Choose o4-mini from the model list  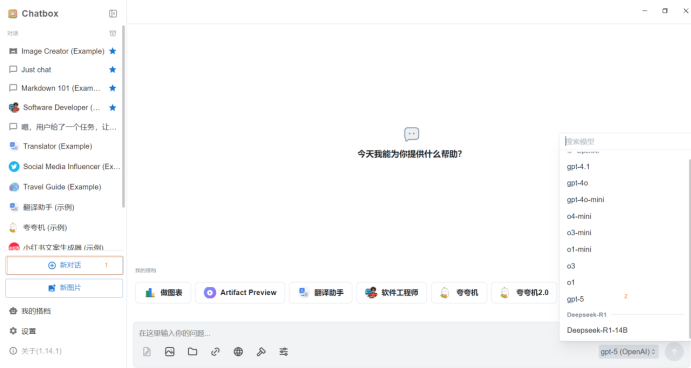point(624,216)
